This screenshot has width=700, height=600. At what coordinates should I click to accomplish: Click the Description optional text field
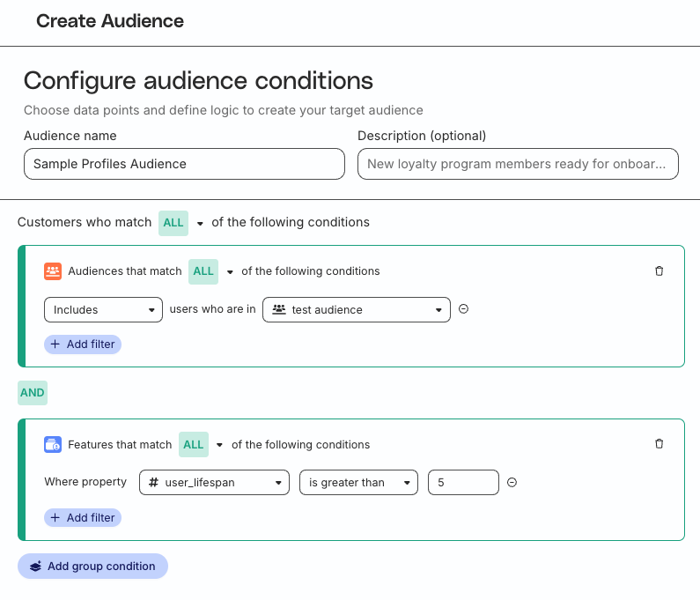(518, 164)
